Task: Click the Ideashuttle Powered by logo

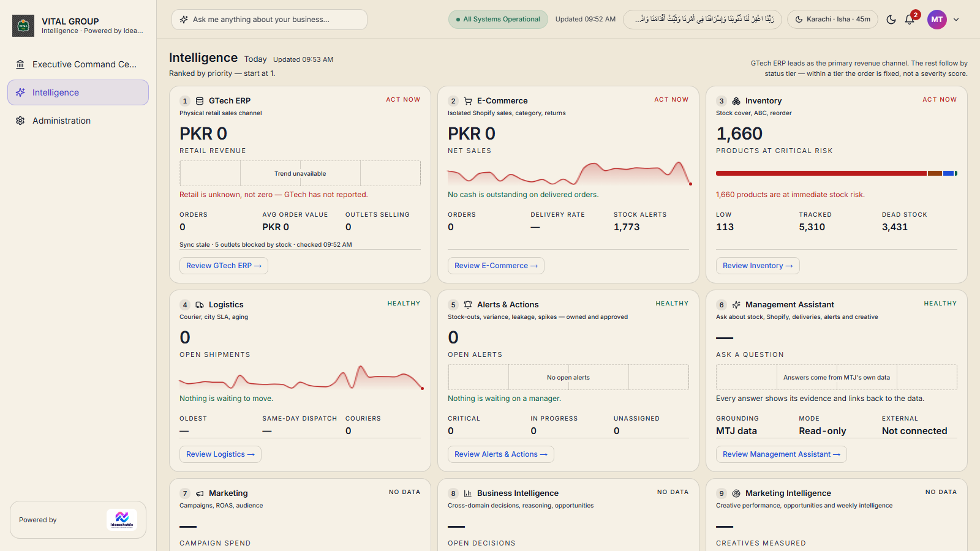Action: (x=122, y=520)
